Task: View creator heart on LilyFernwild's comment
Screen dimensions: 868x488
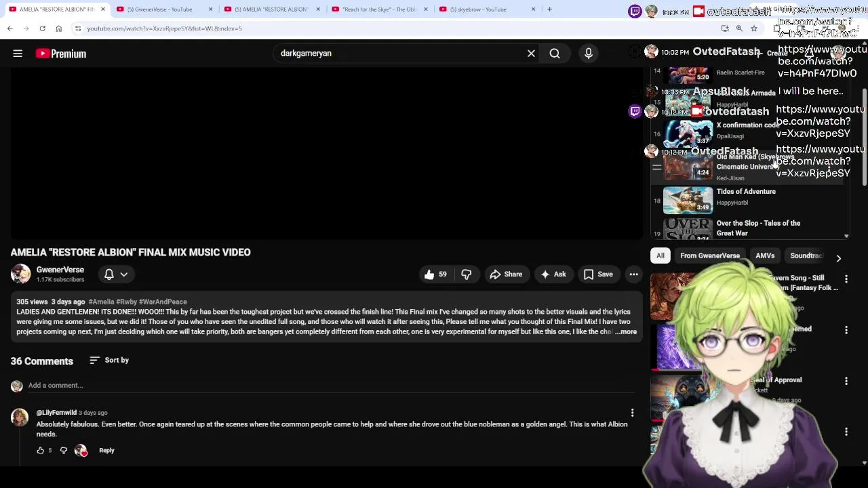Action: coord(81,450)
